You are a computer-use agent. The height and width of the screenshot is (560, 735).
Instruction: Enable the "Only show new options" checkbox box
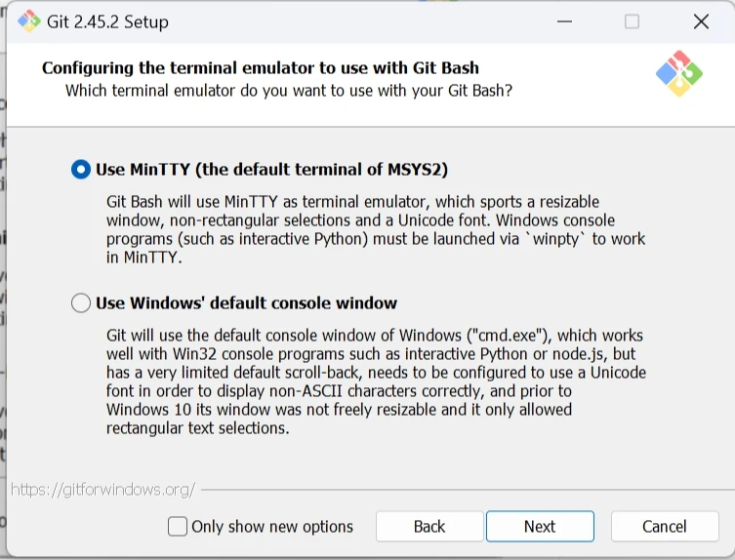(x=178, y=527)
